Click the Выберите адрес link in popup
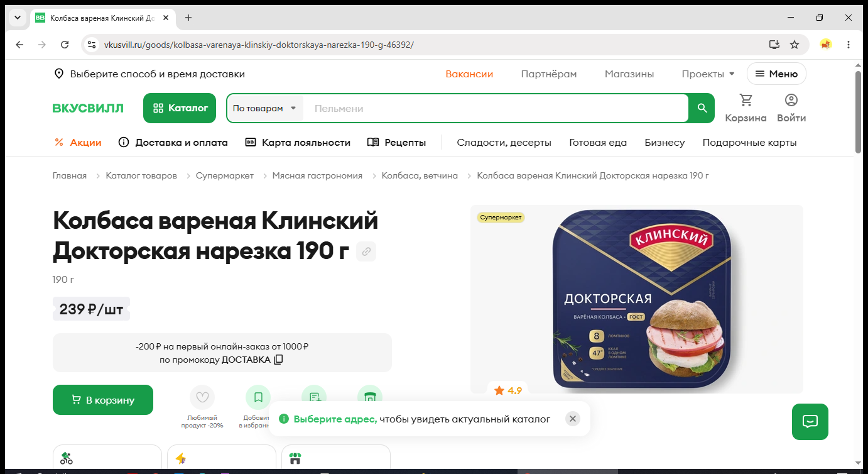Image resolution: width=868 pixels, height=474 pixels. click(x=335, y=419)
